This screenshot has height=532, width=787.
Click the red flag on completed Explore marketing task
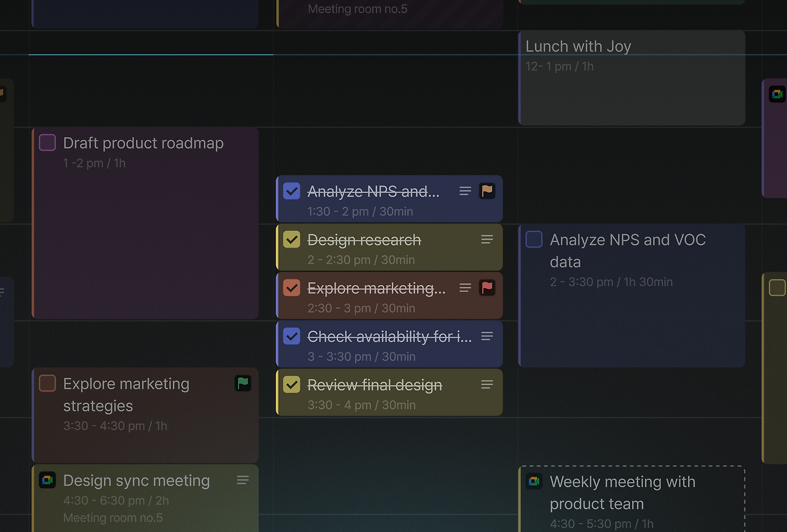(x=487, y=288)
